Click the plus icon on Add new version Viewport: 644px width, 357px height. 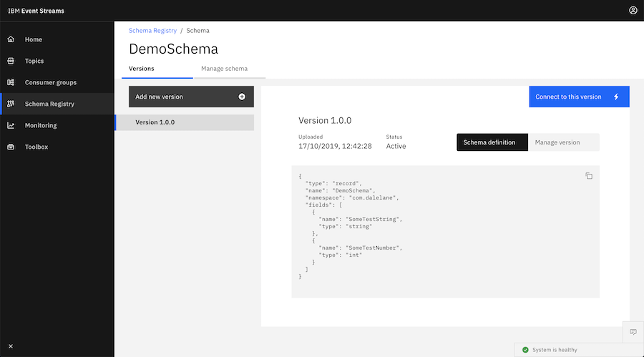[x=242, y=97]
